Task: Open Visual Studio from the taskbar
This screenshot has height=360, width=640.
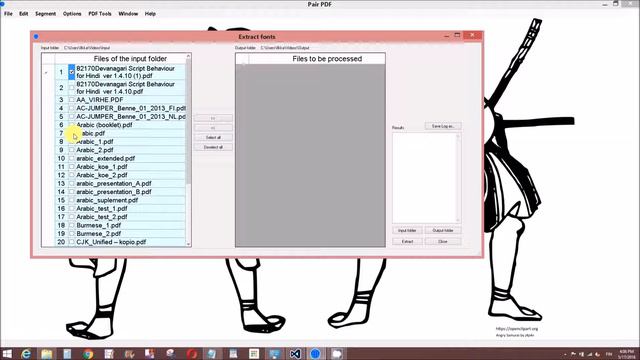Action: [x=295, y=353]
